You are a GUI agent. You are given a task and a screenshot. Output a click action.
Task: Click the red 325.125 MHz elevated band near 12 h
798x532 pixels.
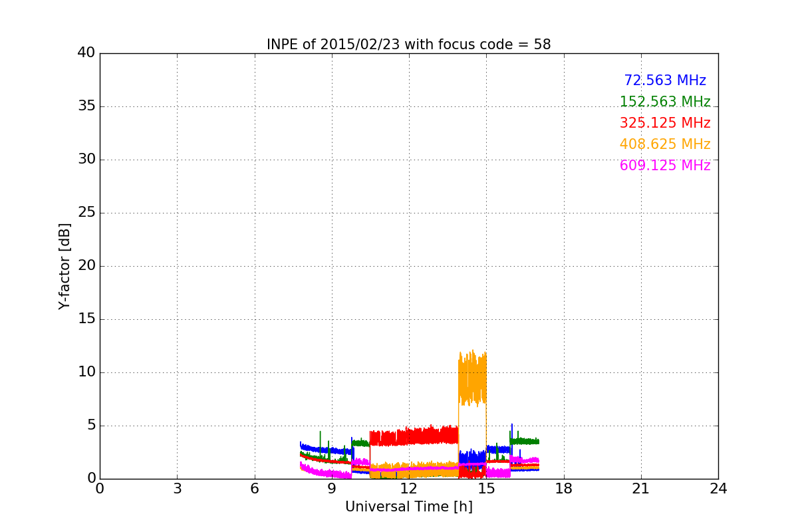click(414, 436)
